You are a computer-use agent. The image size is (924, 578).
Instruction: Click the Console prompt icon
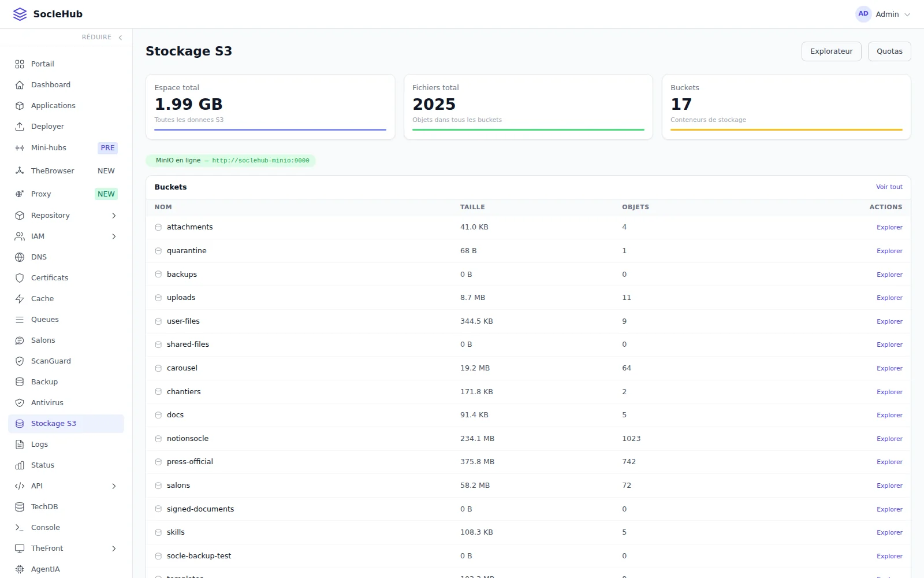pos(20,528)
